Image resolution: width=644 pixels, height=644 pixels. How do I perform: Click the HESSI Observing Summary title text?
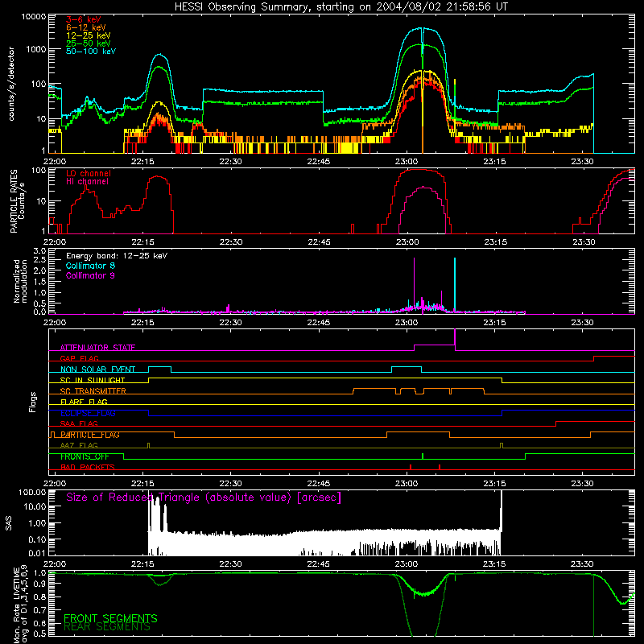pyautogui.click(x=341, y=7)
